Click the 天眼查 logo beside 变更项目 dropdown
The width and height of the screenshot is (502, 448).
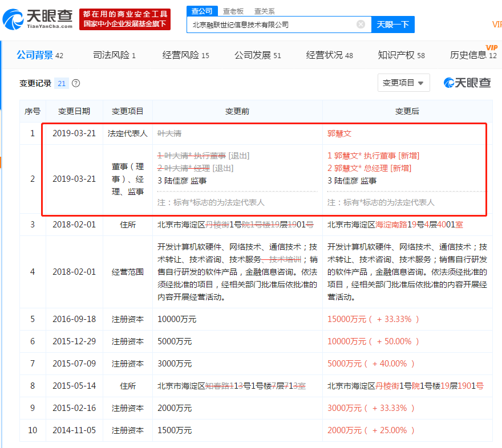pyautogui.click(x=465, y=83)
